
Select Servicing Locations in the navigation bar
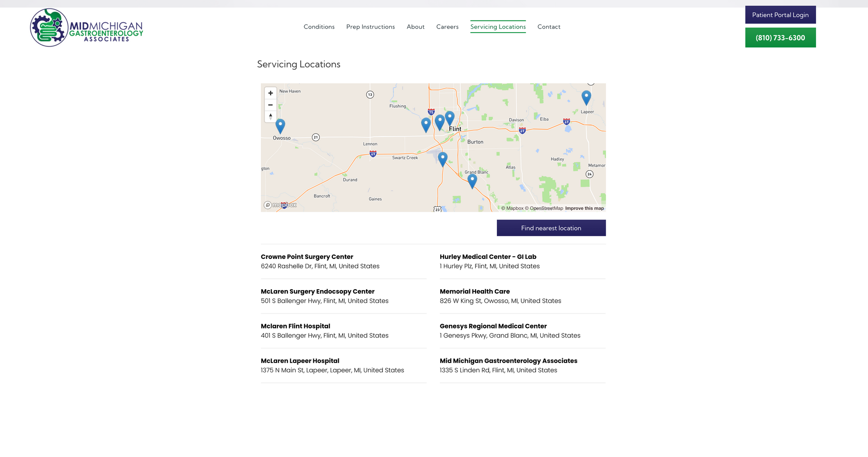(x=498, y=27)
